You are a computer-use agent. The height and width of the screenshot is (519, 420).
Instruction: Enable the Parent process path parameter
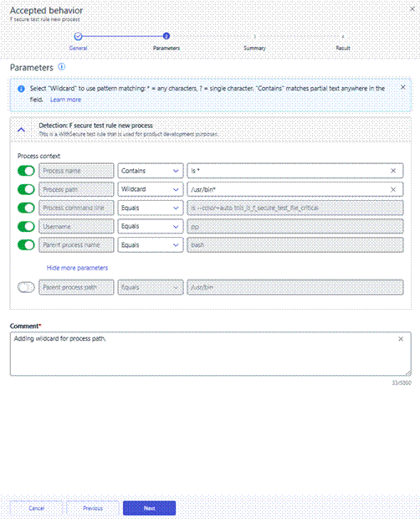point(26,287)
